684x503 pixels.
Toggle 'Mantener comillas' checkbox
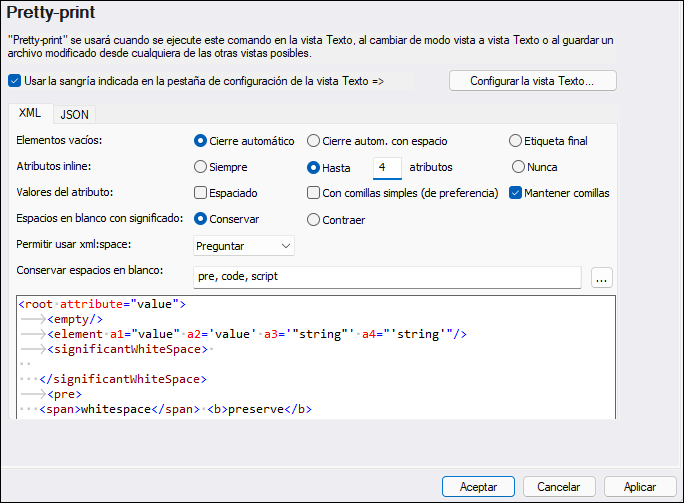(x=516, y=193)
